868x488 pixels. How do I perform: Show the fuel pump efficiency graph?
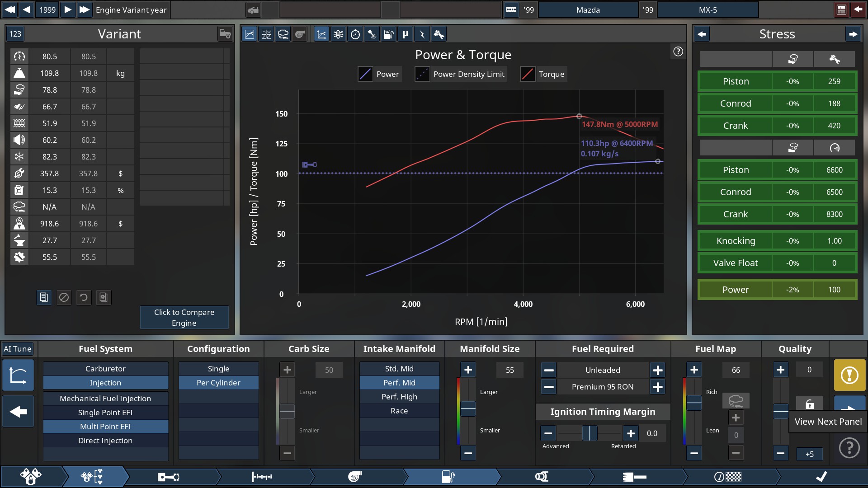click(x=388, y=34)
